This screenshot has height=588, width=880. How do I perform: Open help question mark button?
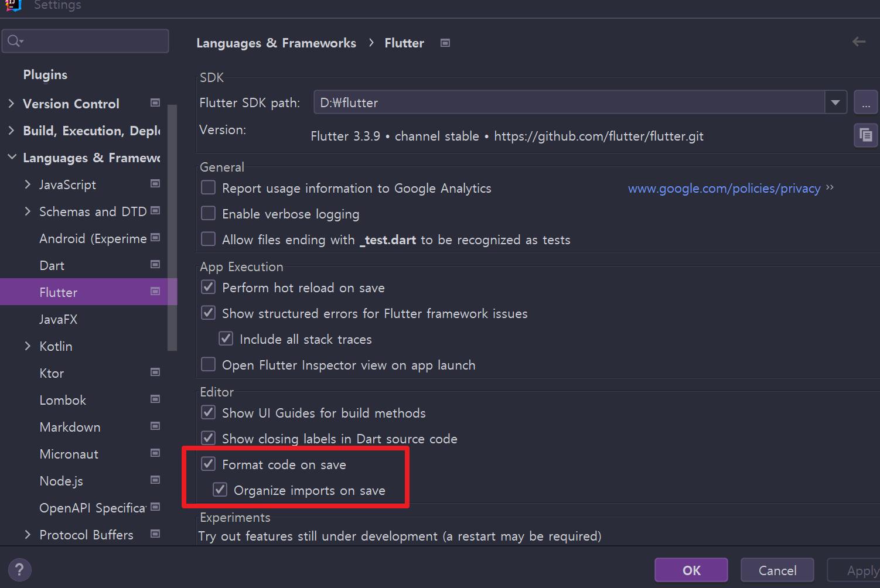[19, 570]
